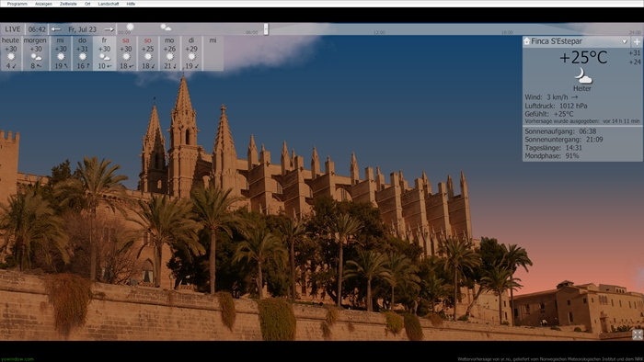Select the mo forecast day
This screenshot has width=644, height=362.
[169, 53]
